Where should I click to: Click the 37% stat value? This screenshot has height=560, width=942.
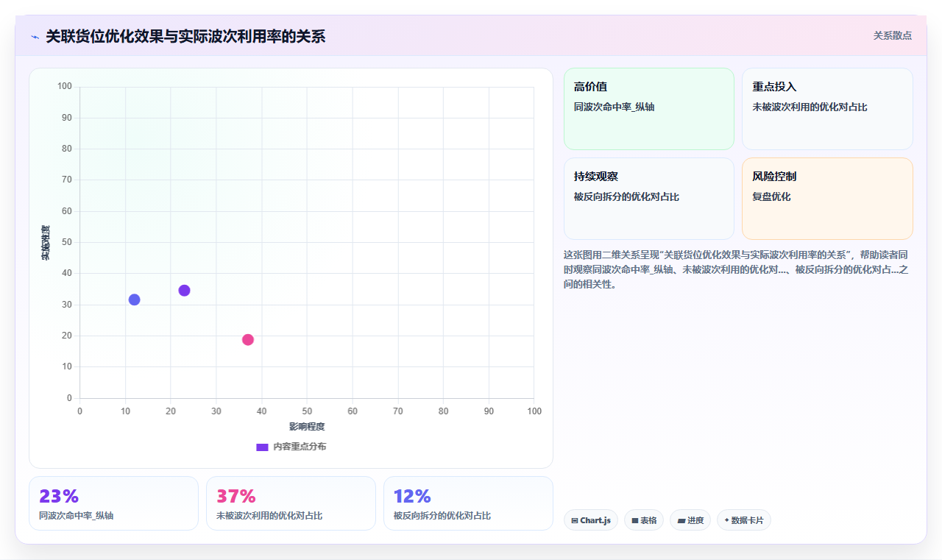236,496
